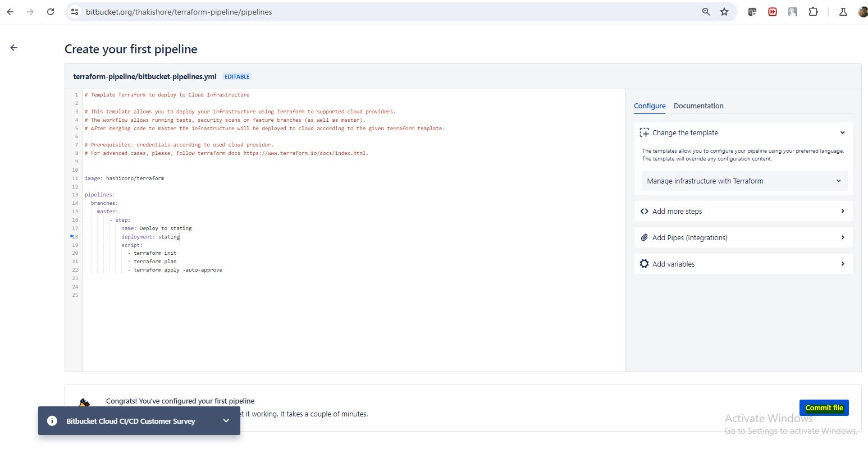The width and height of the screenshot is (868, 449).
Task: Bookmark page using the star icon
Action: click(724, 12)
